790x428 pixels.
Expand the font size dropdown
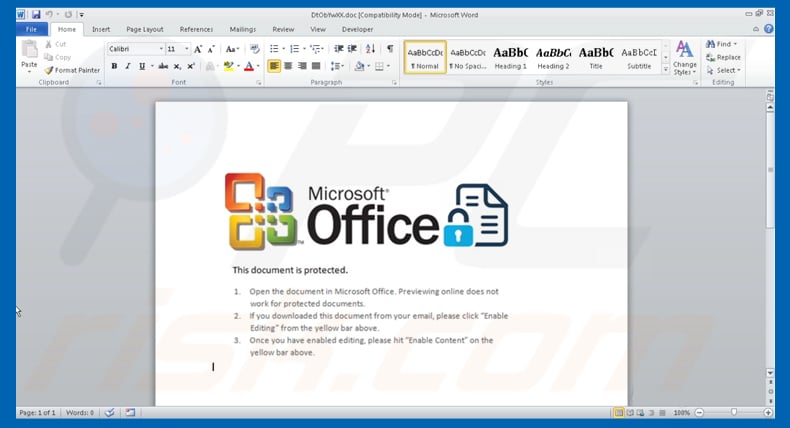tap(187, 48)
